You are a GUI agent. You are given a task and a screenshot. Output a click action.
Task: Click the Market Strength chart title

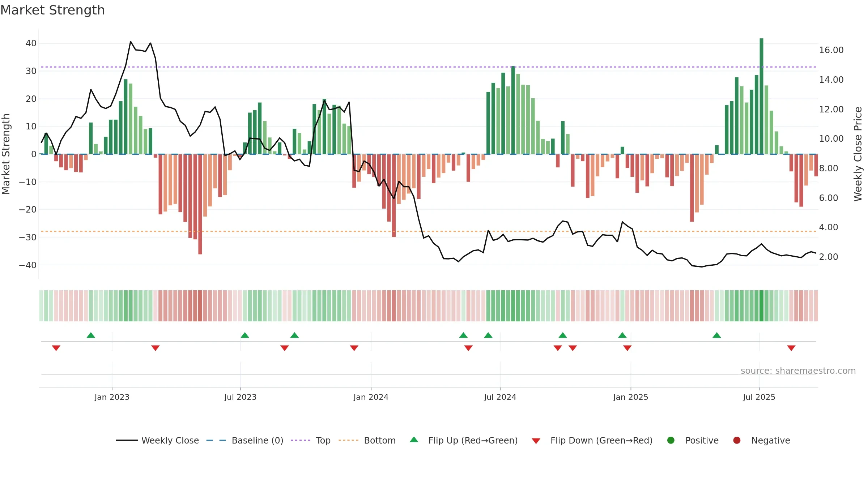point(53,10)
